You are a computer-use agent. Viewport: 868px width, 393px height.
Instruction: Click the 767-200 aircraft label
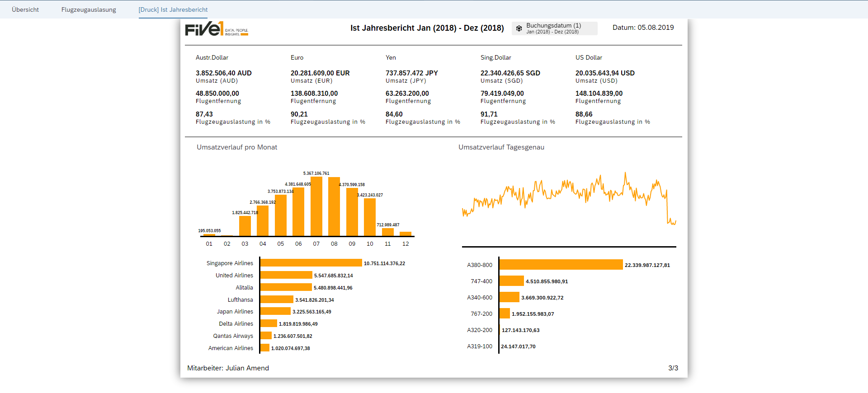tap(481, 314)
